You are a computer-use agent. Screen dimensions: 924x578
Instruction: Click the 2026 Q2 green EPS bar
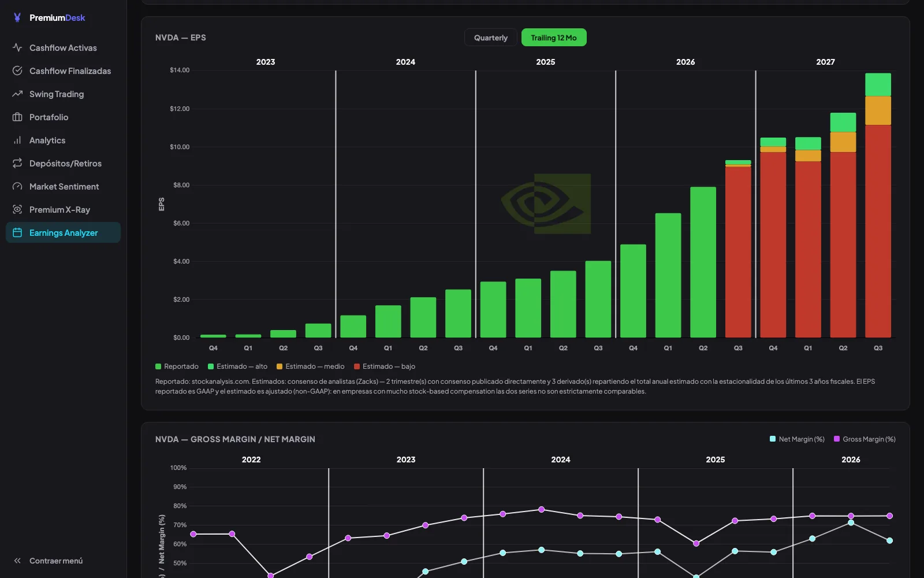tap(703, 262)
